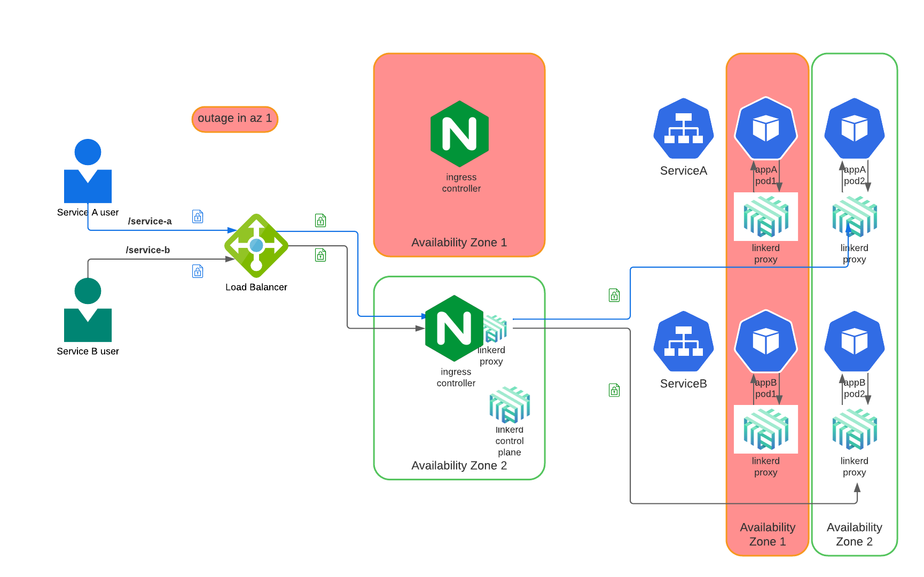The height and width of the screenshot is (577, 924).
Task: Click the appA pod1 icon
Action: click(x=766, y=129)
